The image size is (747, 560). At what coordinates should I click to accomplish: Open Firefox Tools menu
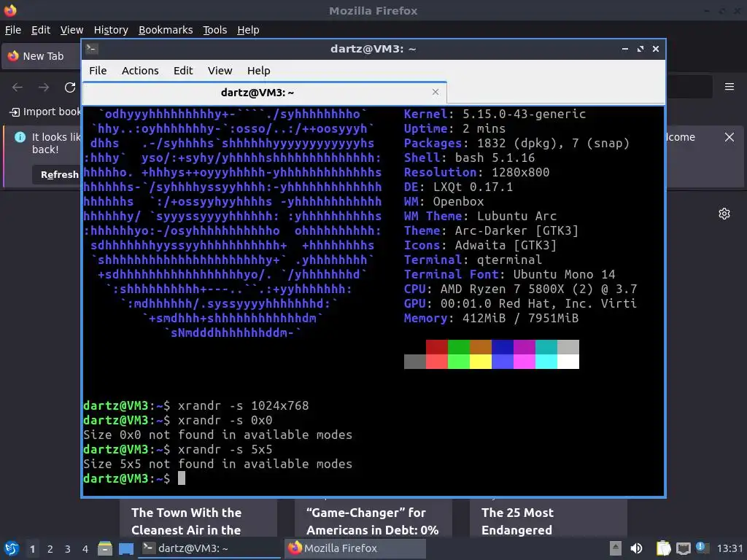pyautogui.click(x=215, y=30)
